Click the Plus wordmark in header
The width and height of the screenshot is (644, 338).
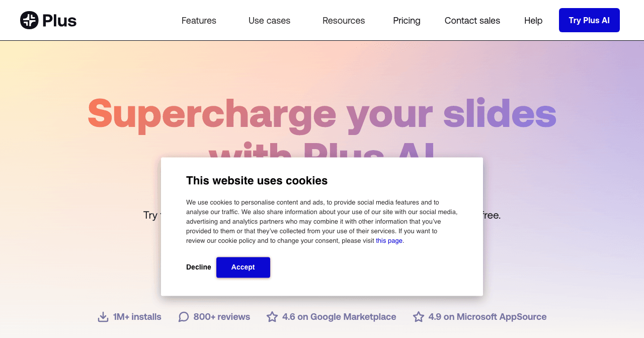59,21
